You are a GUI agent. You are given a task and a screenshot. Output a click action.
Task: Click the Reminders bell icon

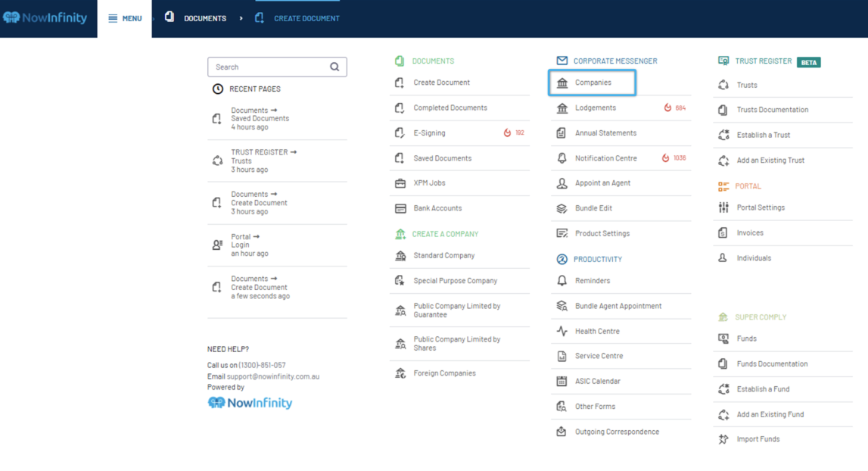(562, 281)
